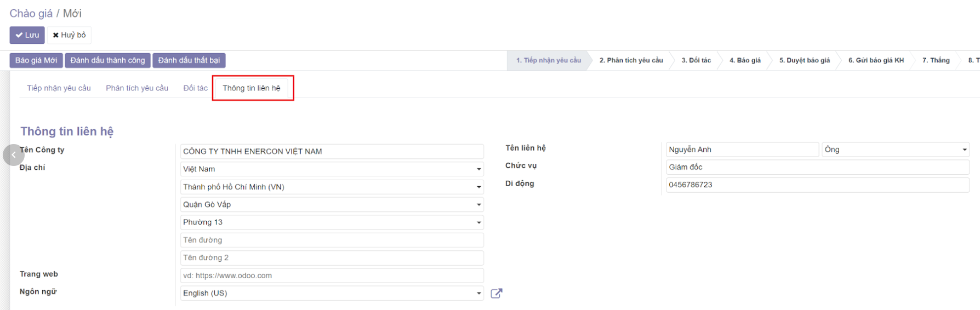Expand city dropdown Thành phố Hồ Chí Minh
The width and height of the screenshot is (980, 310).
[332, 187]
